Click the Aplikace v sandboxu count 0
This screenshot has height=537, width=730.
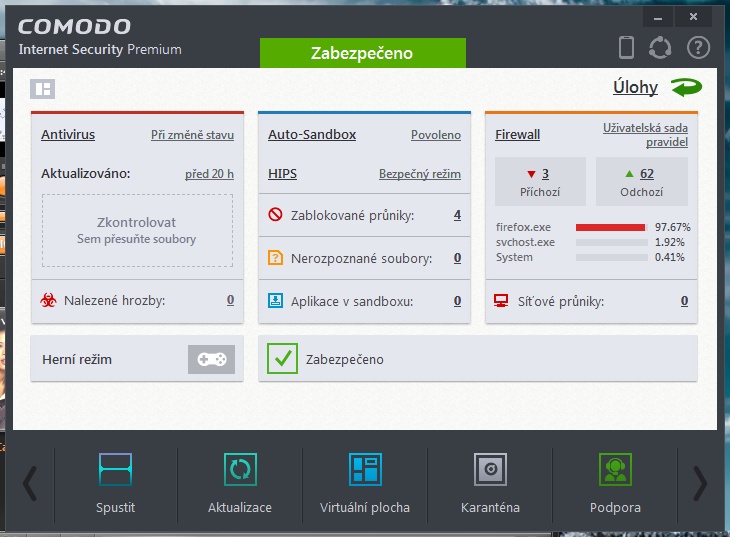(x=457, y=301)
